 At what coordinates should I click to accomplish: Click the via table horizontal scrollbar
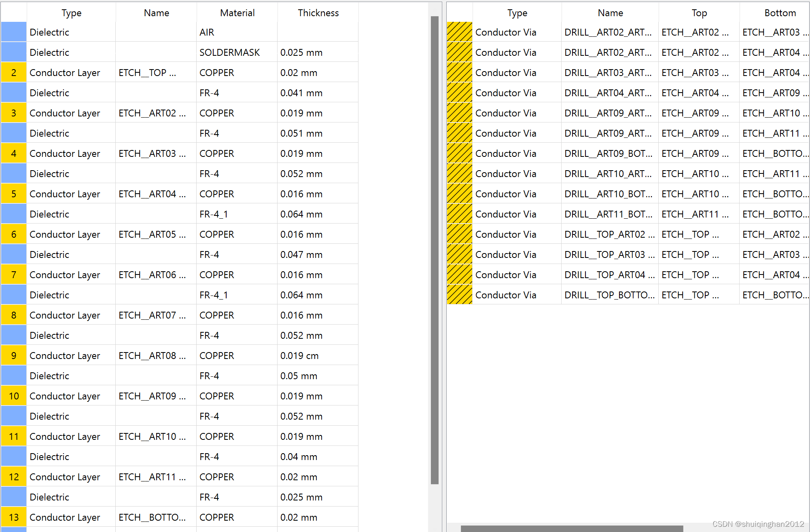571,528
